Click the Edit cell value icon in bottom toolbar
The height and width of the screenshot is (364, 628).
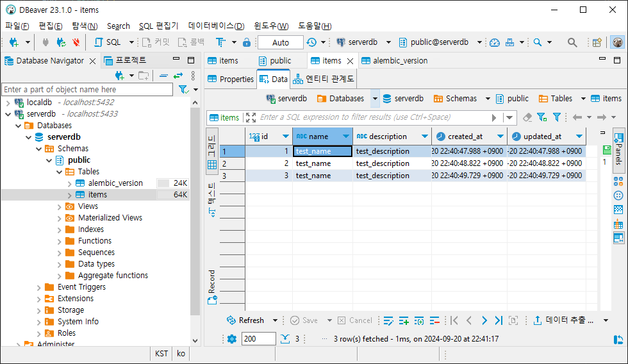coord(388,320)
